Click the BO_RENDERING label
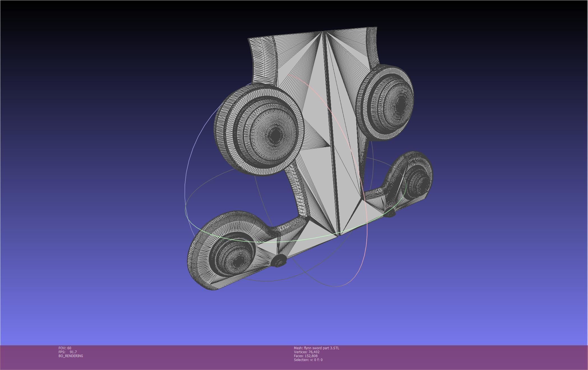This screenshot has width=588, height=370. tap(71, 356)
